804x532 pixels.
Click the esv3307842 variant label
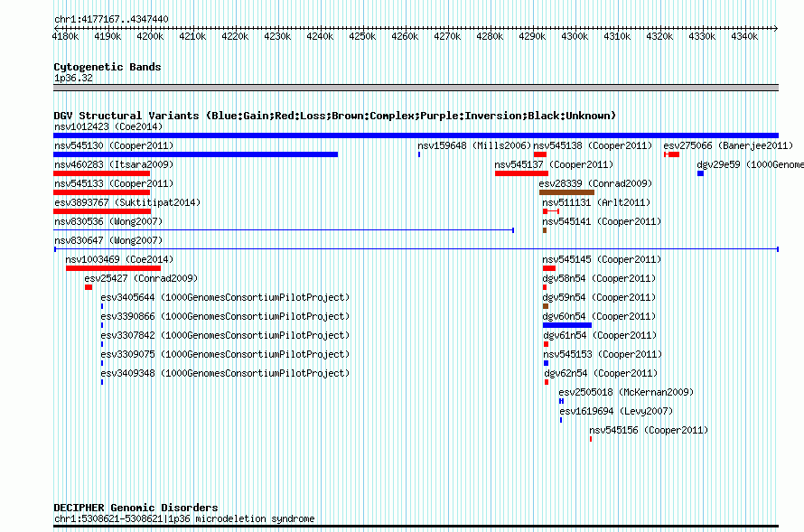(x=225, y=335)
